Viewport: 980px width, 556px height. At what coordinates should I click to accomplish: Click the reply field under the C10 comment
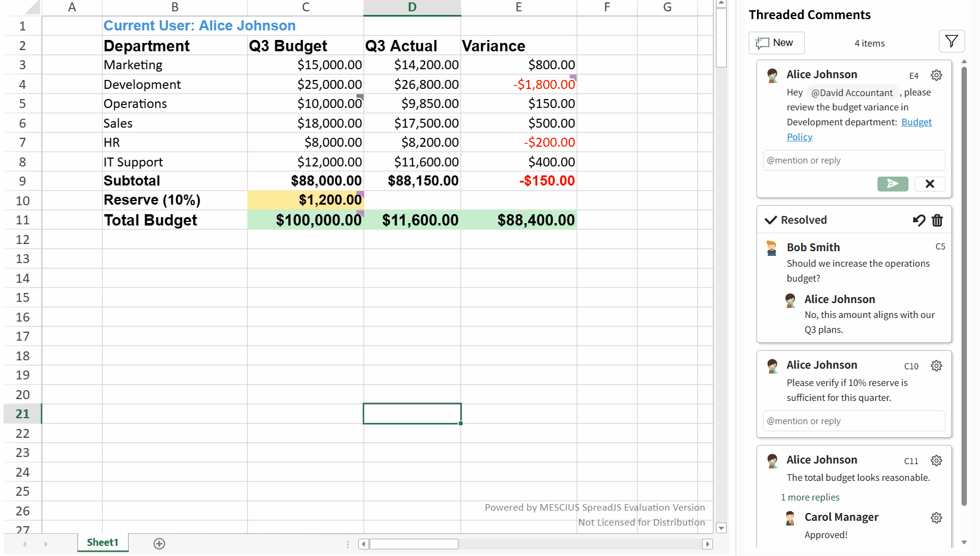click(x=854, y=421)
